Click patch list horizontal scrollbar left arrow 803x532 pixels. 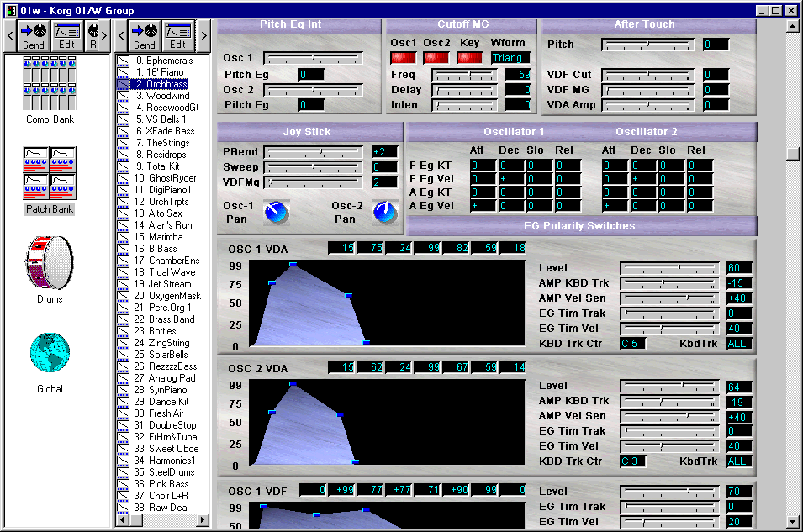click(x=123, y=520)
